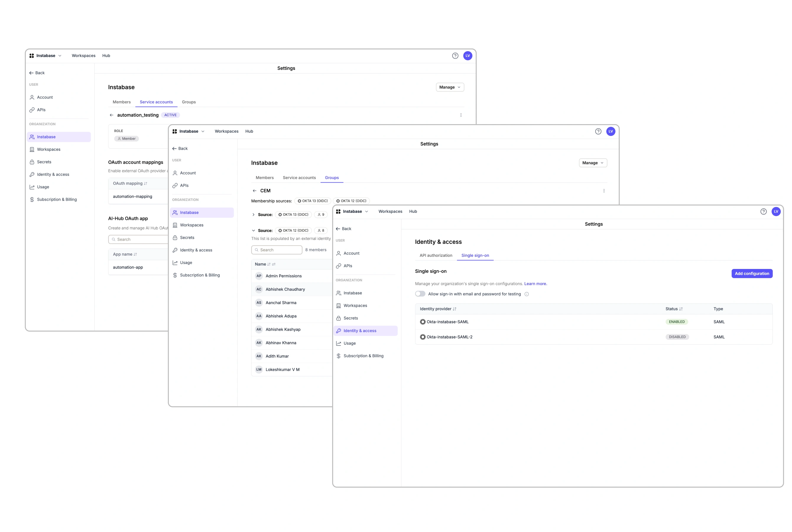This screenshot has width=792, height=532.
Task: Select the Single sign-on tab
Action: [475, 255]
